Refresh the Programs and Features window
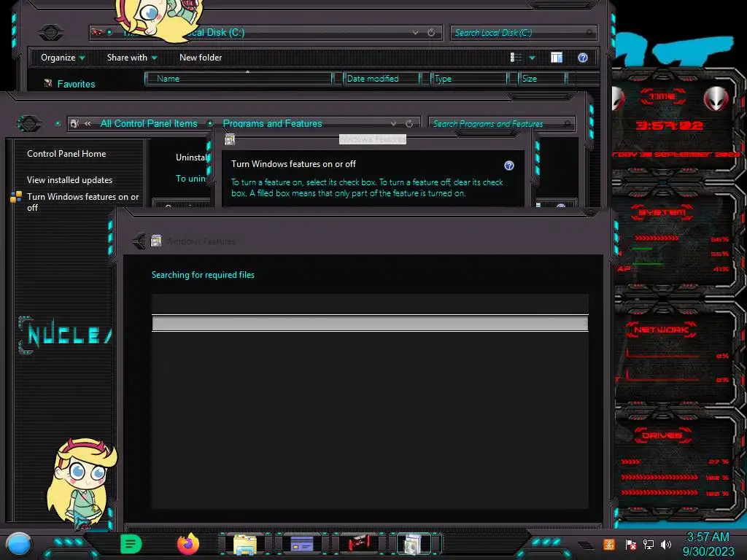The height and width of the screenshot is (560, 747). tap(409, 124)
